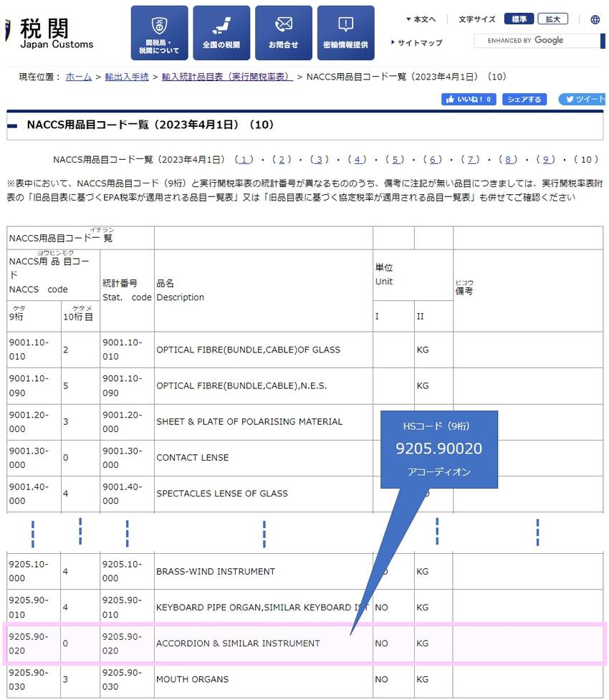The image size is (609, 700).
Task: Open the 密輸情報提供 report tile
Action: [345, 32]
